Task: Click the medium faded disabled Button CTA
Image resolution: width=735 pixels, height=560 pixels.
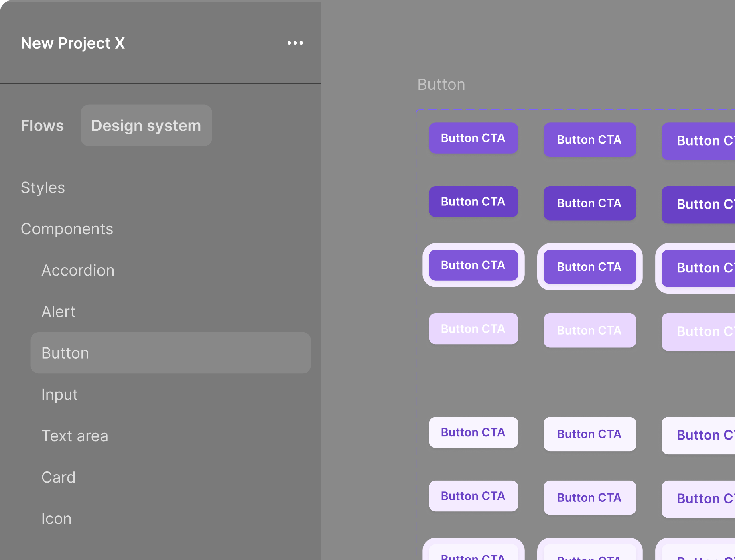Action: 589,331
